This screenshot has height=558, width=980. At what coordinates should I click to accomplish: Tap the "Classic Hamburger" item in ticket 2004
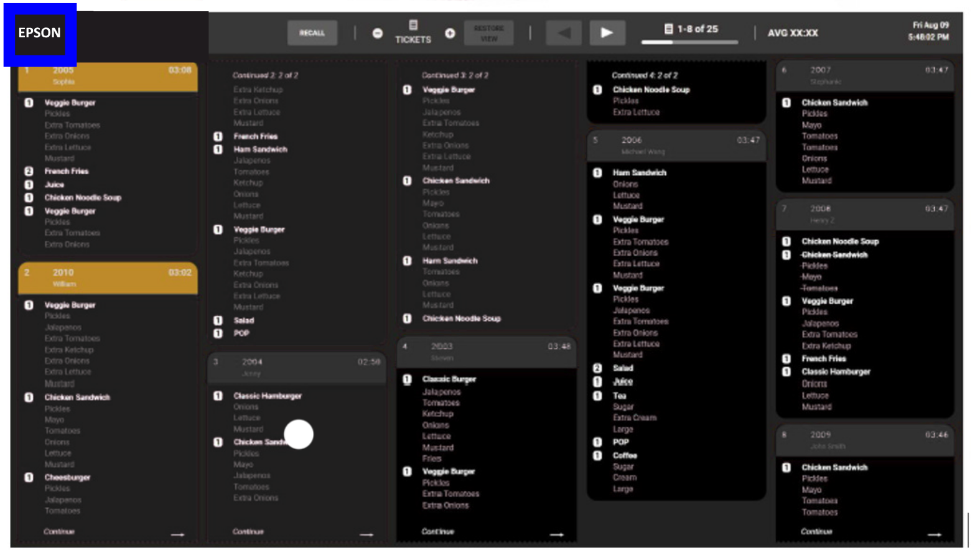tap(268, 396)
